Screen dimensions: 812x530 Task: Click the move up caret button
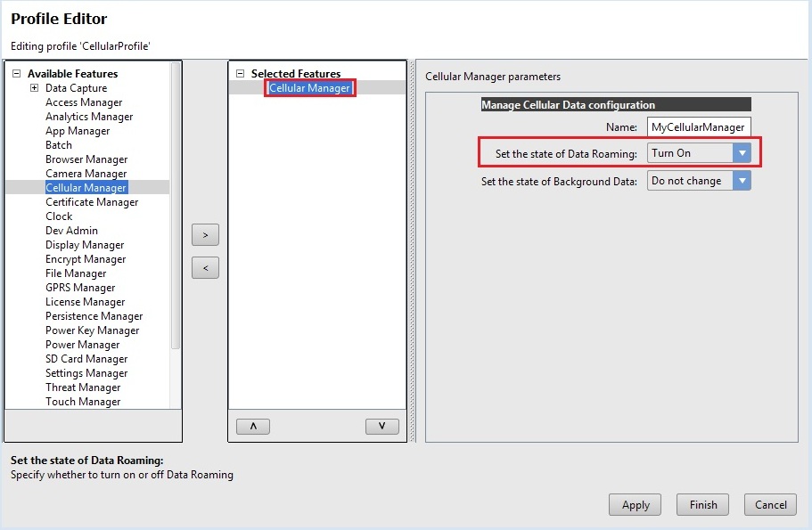tap(253, 427)
